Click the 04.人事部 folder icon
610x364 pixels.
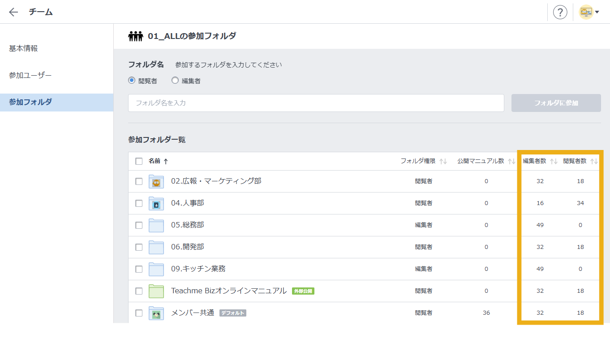[155, 203]
